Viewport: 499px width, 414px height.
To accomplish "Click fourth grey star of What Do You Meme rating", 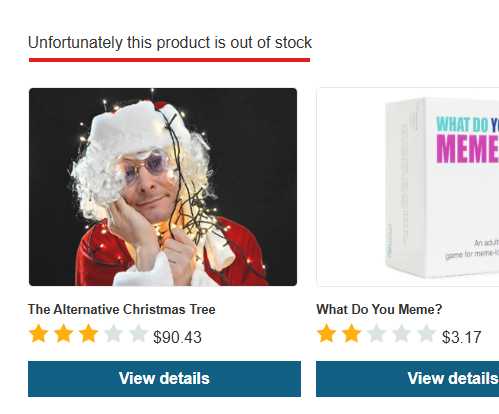I will pos(401,333).
